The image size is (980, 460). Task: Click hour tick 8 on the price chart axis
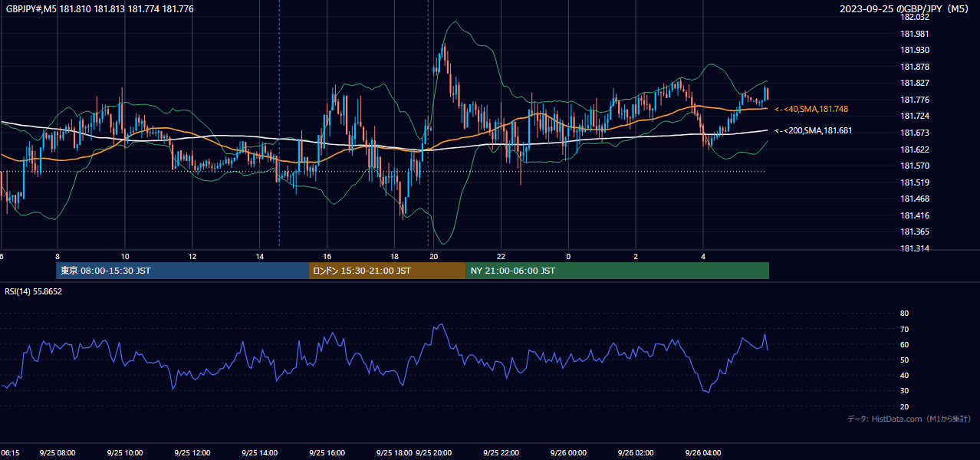58,256
